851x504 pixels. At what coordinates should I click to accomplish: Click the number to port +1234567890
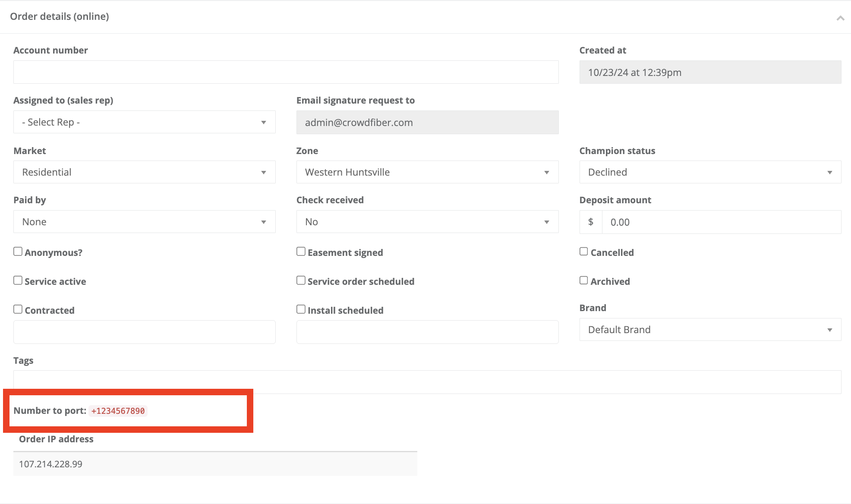[118, 411]
